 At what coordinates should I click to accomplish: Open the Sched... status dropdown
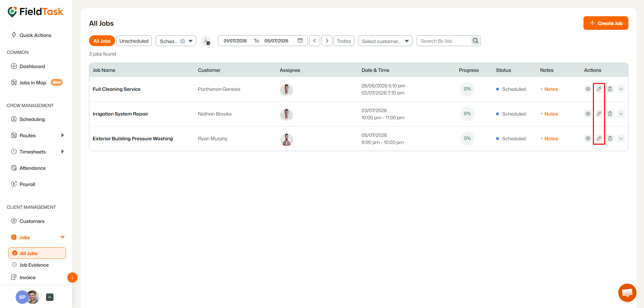click(x=176, y=41)
